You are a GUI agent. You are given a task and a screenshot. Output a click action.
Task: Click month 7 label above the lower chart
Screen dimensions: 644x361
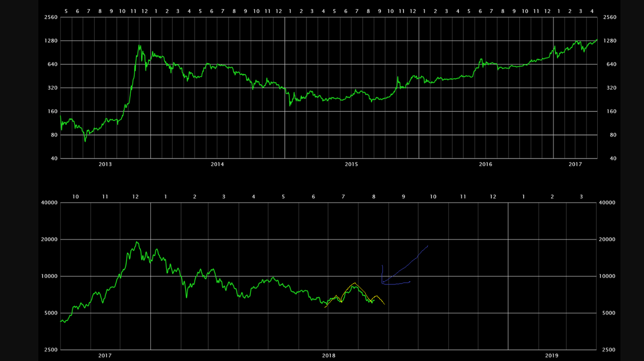pos(343,196)
